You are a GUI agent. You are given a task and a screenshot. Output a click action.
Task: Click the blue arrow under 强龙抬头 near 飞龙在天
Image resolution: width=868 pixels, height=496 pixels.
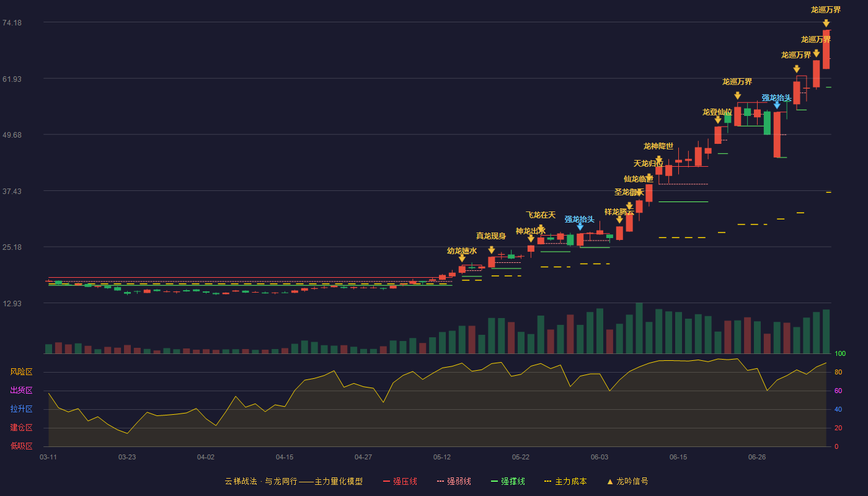tap(580, 227)
